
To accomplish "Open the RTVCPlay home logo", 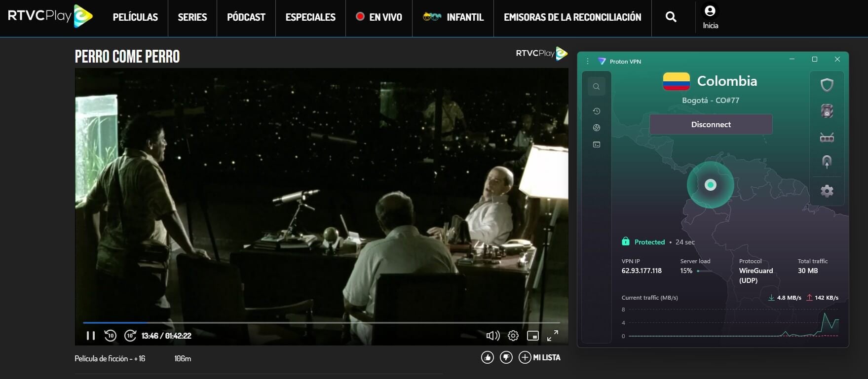I will point(50,16).
